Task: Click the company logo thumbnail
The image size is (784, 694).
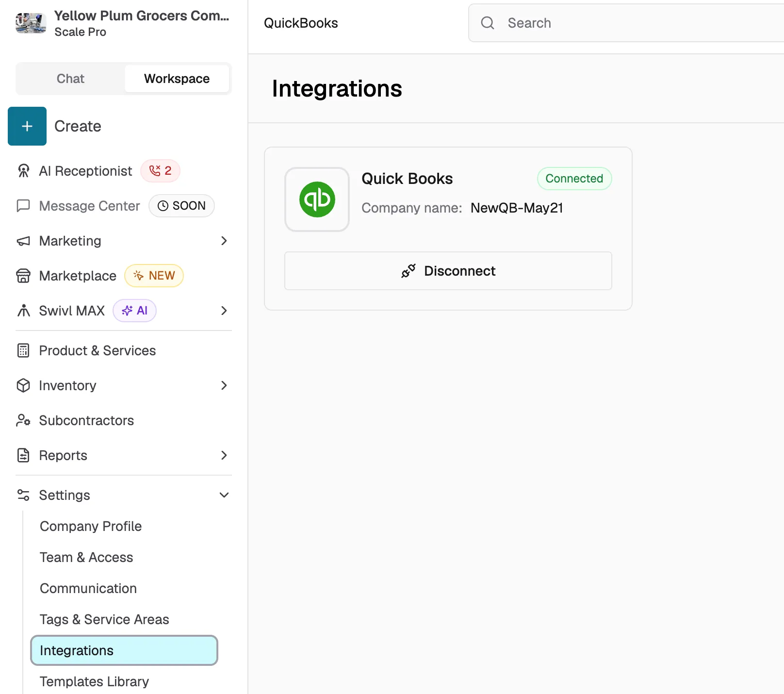Action: 31,23
